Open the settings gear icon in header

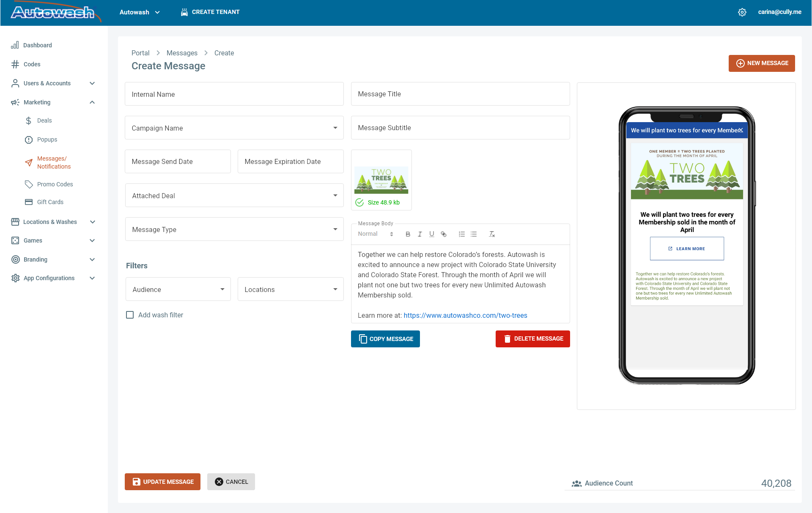pos(742,12)
